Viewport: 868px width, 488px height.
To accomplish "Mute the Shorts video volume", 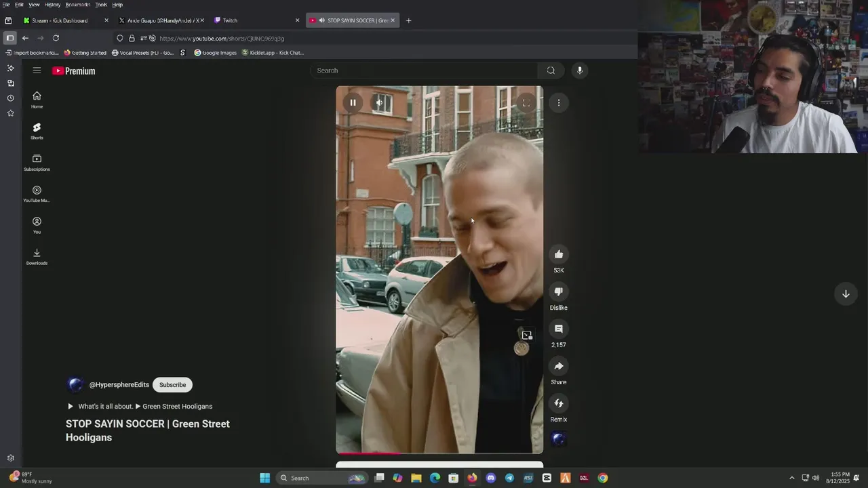I will (x=380, y=103).
